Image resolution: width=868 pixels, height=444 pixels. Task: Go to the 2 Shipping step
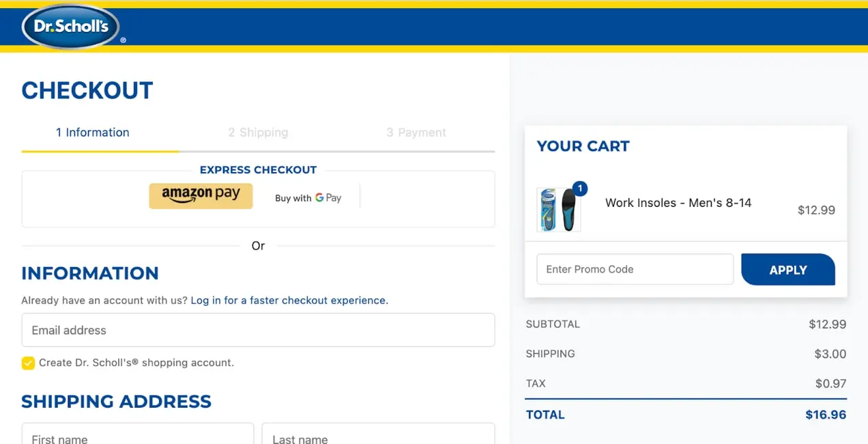point(258,133)
